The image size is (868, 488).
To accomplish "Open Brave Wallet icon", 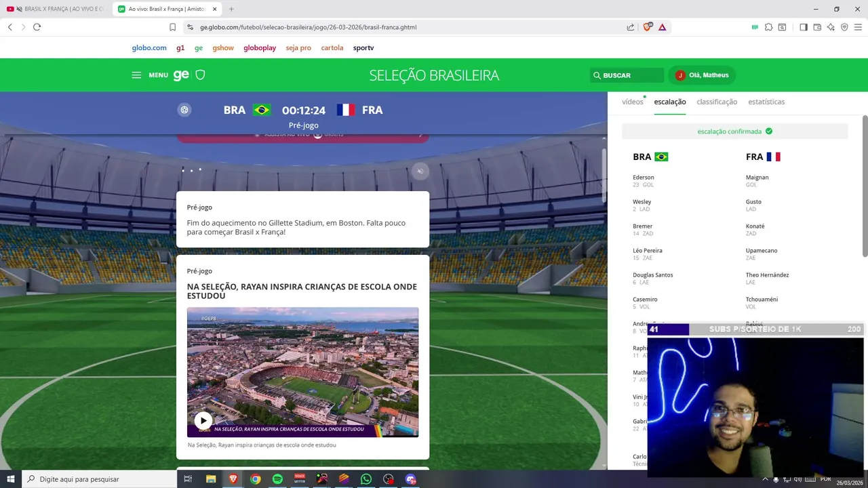I will (817, 27).
